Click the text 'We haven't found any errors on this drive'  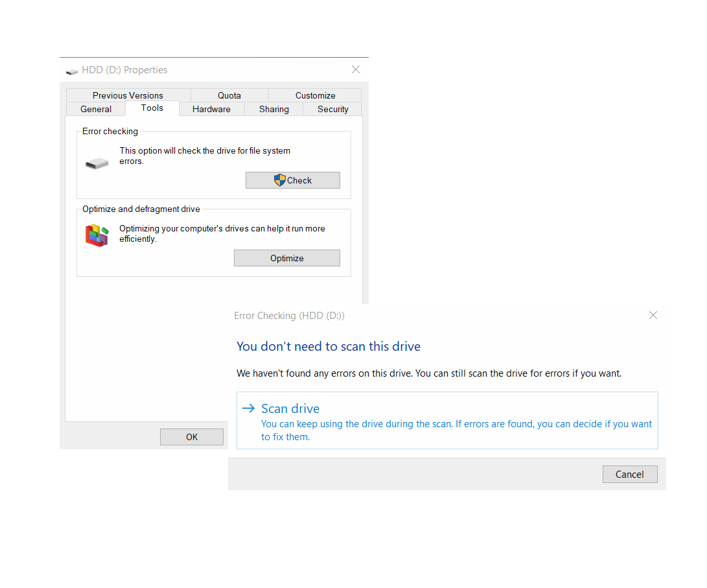click(324, 373)
